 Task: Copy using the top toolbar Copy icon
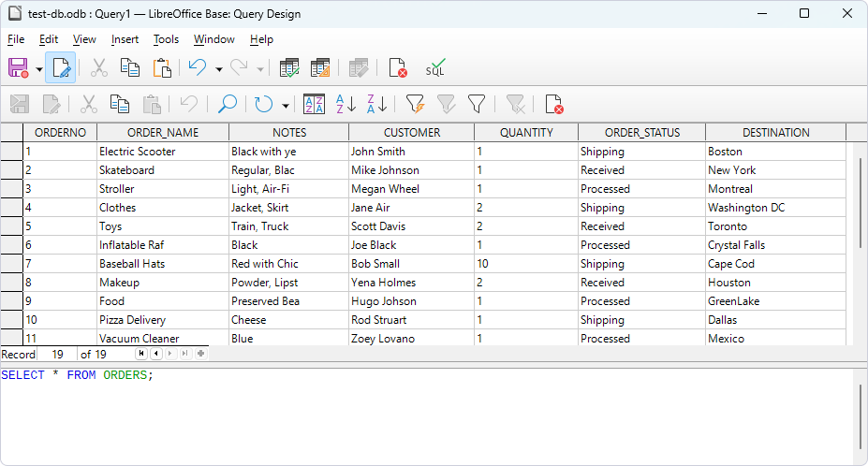click(x=130, y=68)
